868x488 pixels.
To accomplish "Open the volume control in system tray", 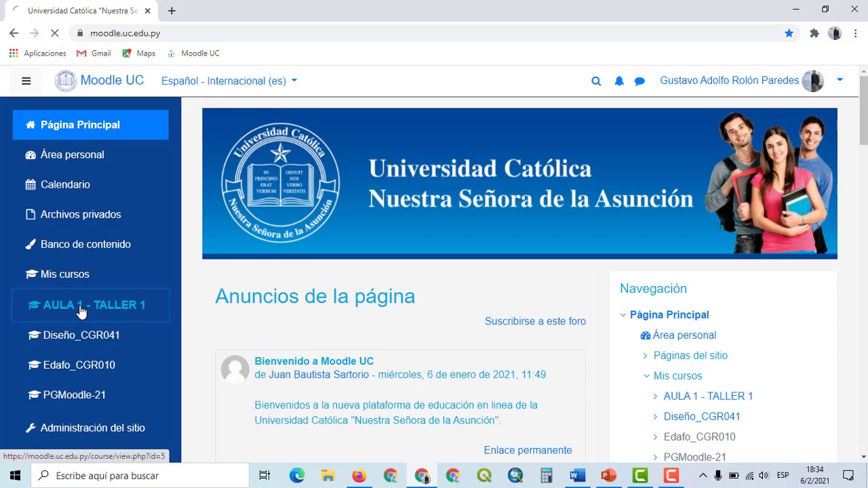I will 764,476.
